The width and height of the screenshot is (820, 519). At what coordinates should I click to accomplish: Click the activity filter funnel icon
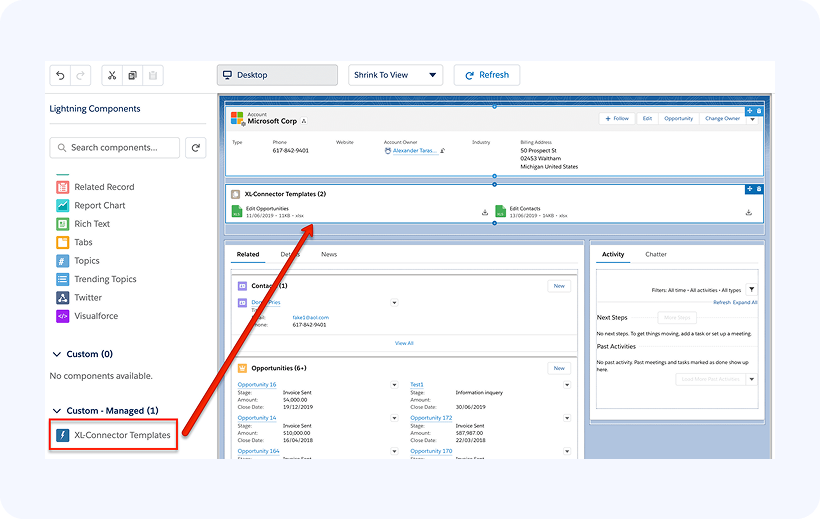point(752,289)
